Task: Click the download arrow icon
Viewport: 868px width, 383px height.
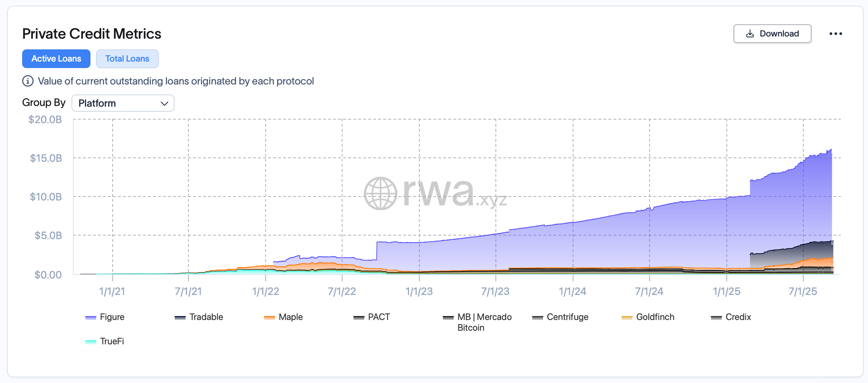Action: 750,34
